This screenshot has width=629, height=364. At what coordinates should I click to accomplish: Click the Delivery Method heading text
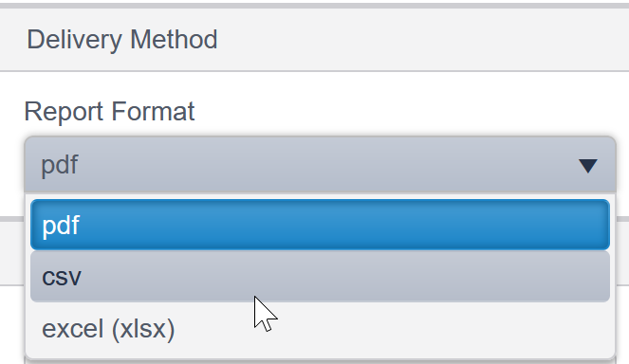click(x=122, y=40)
